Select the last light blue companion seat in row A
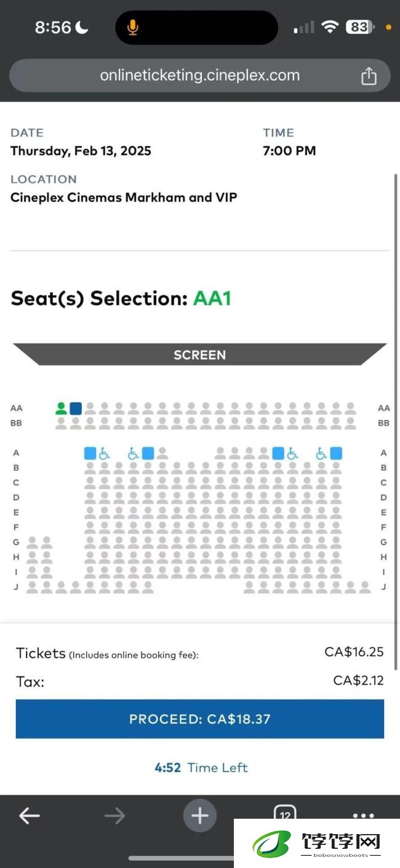 (x=336, y=453)
